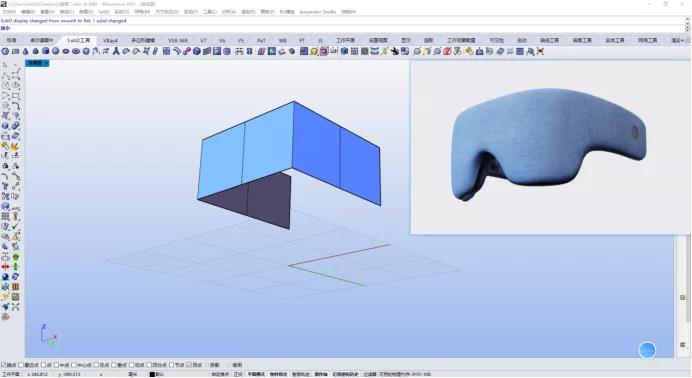Open the 尺寸标注 (Dimension) menu
The height and width of the screenshot is (378, 692).
pos(167,11)
